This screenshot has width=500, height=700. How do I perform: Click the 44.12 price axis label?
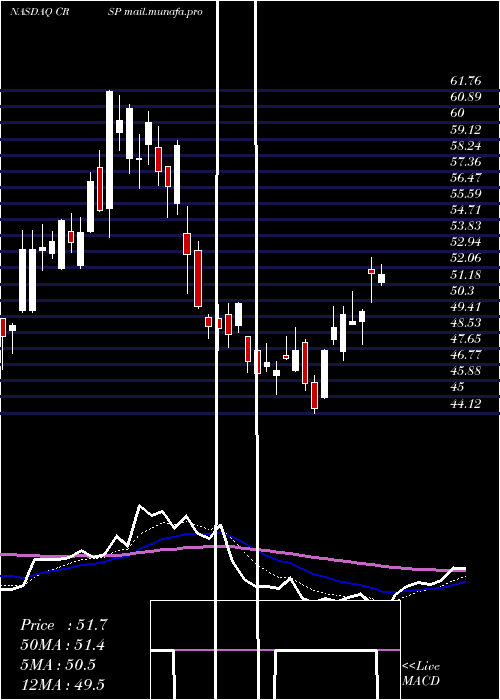coord(466,404)
